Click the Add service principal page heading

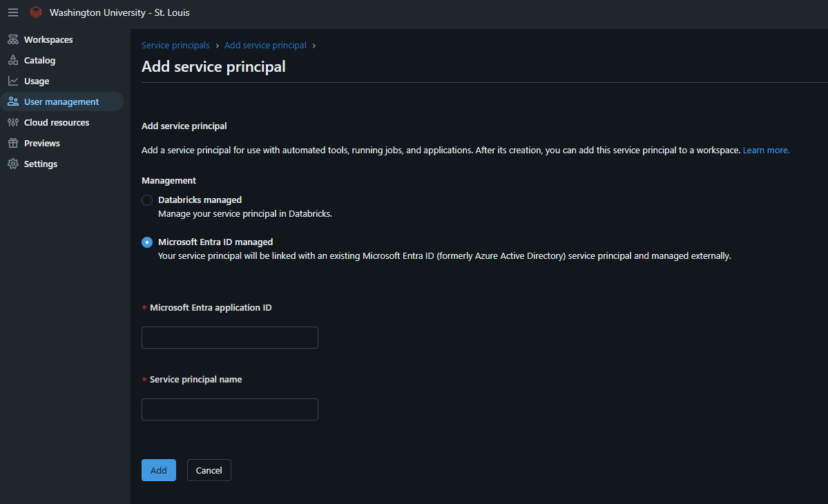pyautogui.click(x=213, y=66)
